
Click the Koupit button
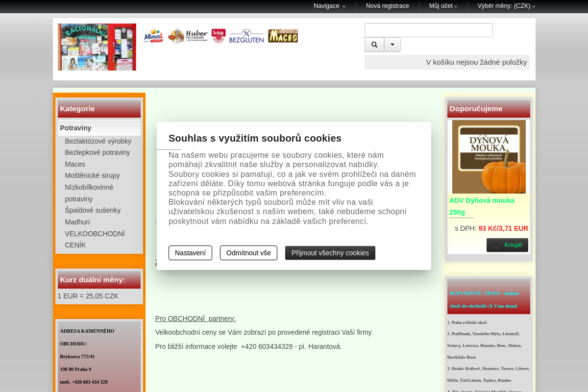click(507, 245)
